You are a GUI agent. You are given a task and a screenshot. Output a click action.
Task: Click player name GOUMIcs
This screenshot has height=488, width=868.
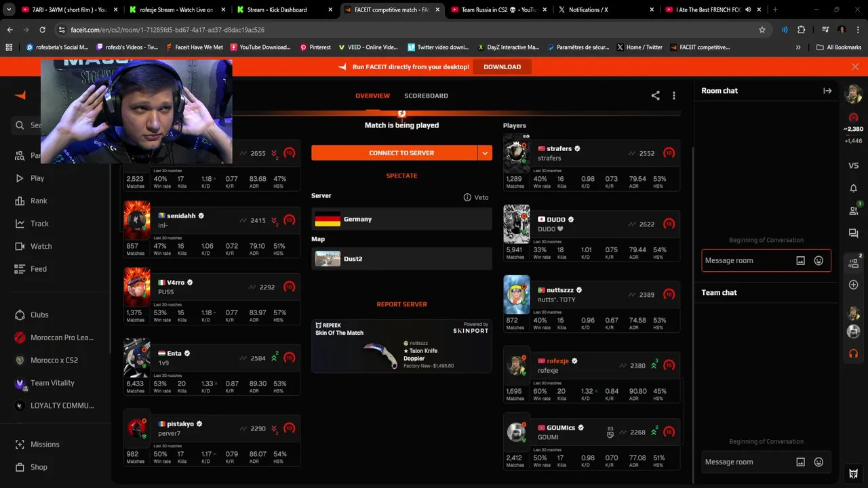tap(561, 428)
